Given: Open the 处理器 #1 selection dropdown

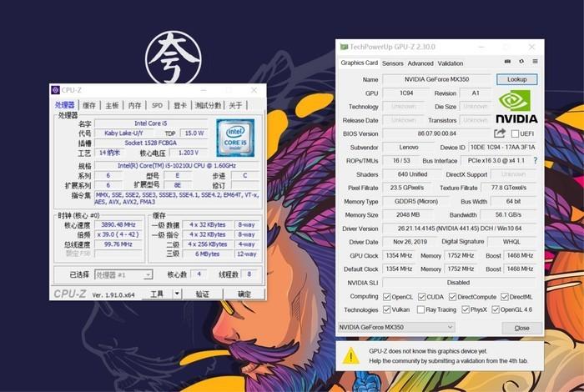Looking at the screenshot, I should tap(123, 274).
